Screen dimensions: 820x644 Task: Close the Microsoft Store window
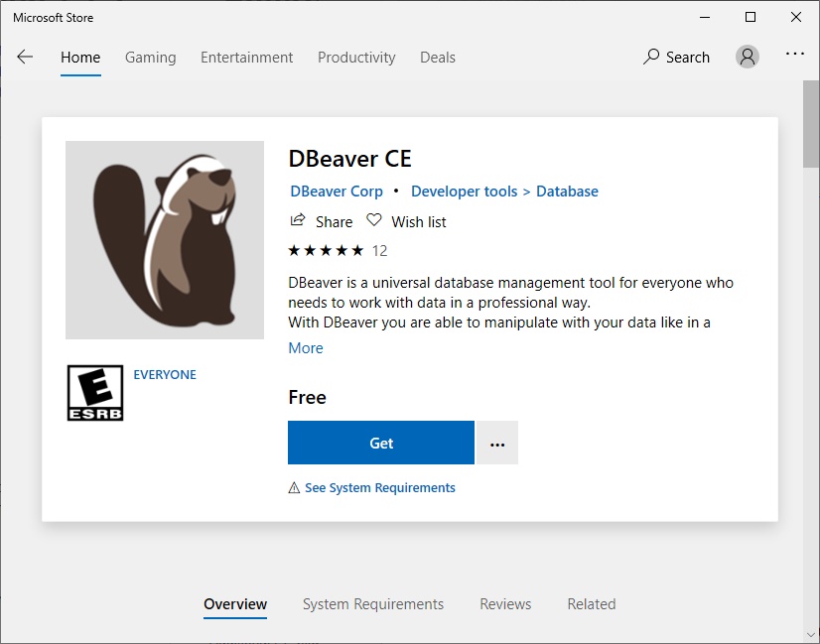coord(796,17)
